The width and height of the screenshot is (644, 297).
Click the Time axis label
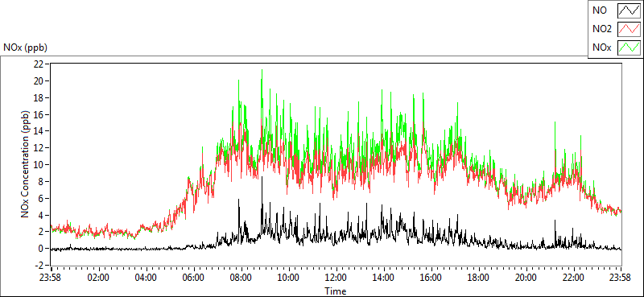tap(336, 291)
